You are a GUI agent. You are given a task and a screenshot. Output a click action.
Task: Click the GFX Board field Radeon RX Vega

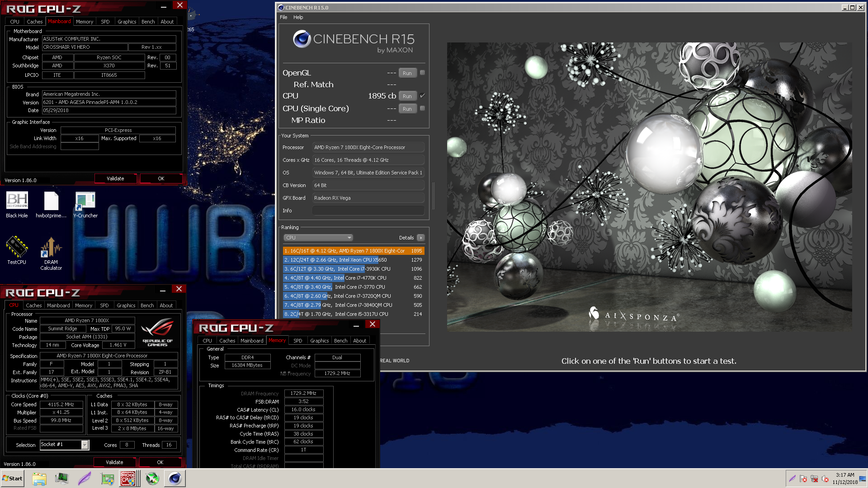click(x=368, y=198)
